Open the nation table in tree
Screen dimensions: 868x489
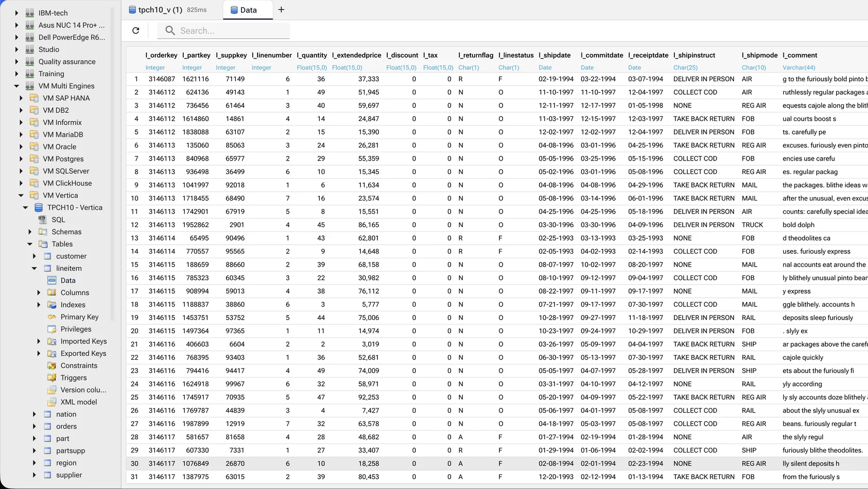click(x=66, y=414)
